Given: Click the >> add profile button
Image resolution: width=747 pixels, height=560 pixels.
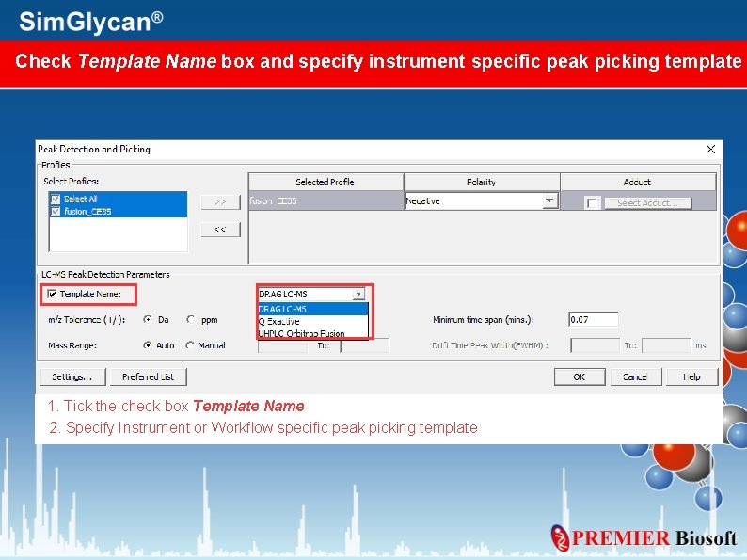Looking at the screenshot, I should pos(220,202).
